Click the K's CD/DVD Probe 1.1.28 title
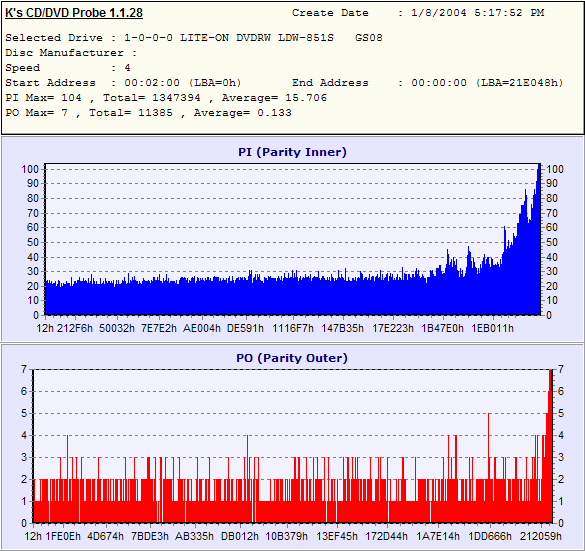585x551 pixels. (74, 13)
